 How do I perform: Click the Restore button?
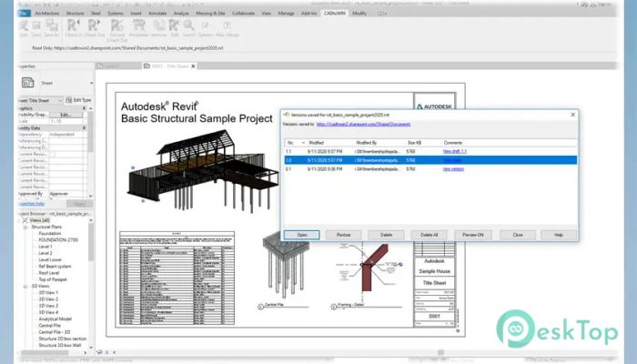tap(343, 235)
